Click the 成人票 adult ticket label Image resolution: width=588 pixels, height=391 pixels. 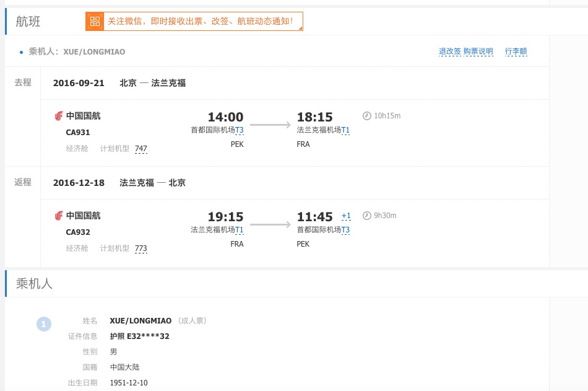(x=192, y=321)
